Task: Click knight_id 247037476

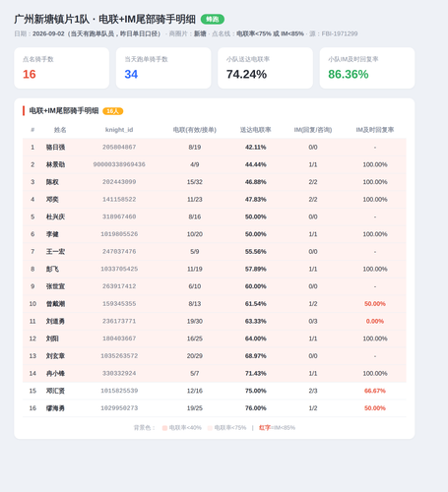Action: (x=119, y=252)
